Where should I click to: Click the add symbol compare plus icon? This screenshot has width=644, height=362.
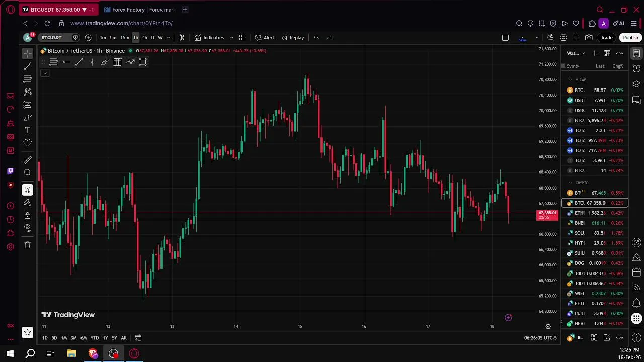88,38
